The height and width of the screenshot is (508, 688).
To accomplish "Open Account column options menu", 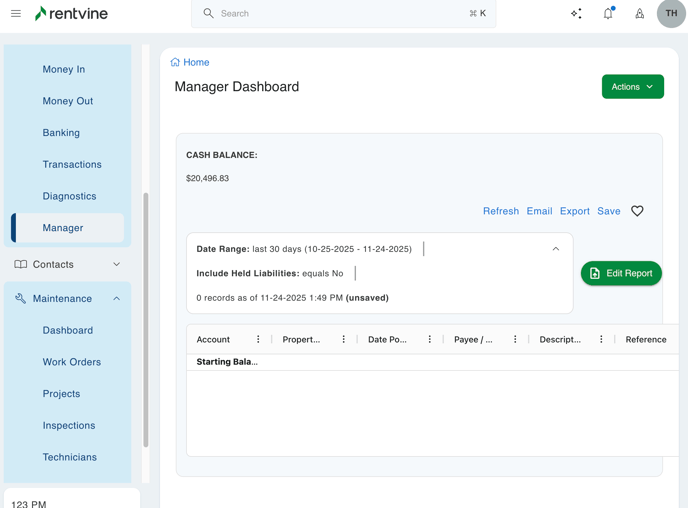I will click(258, 340).
